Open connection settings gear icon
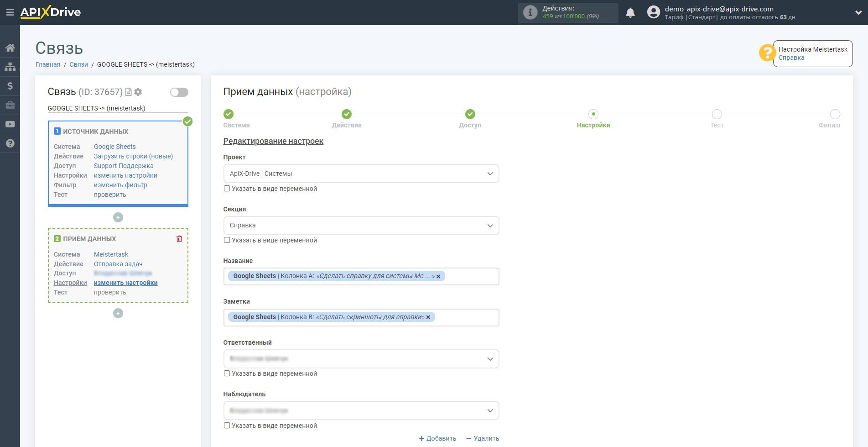Viewport: 868px width, 447px height. (x=138, y=92)
